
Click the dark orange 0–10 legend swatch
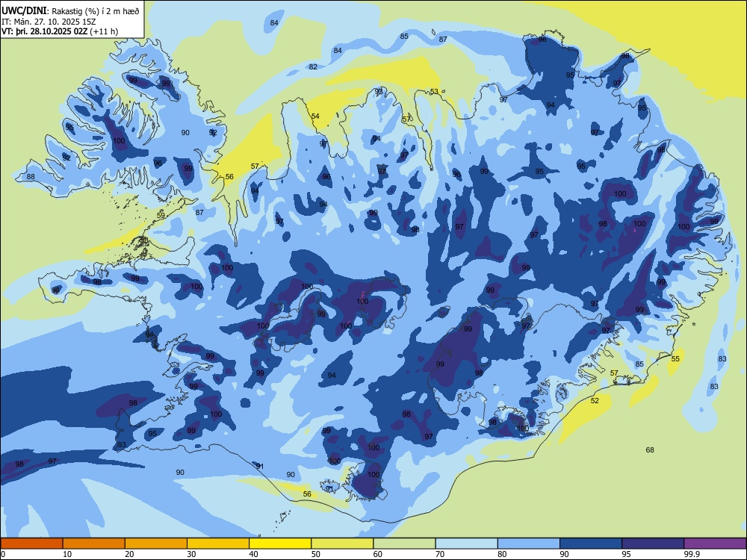click(31, 544)
